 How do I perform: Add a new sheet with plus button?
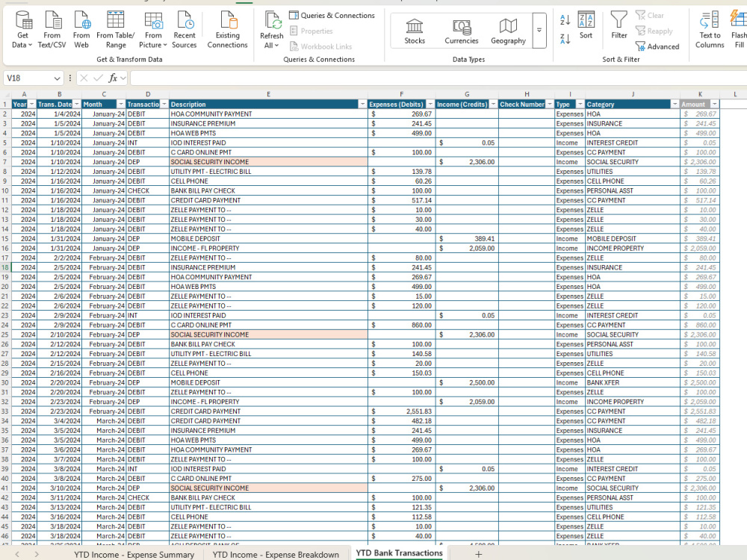[478, 554]
